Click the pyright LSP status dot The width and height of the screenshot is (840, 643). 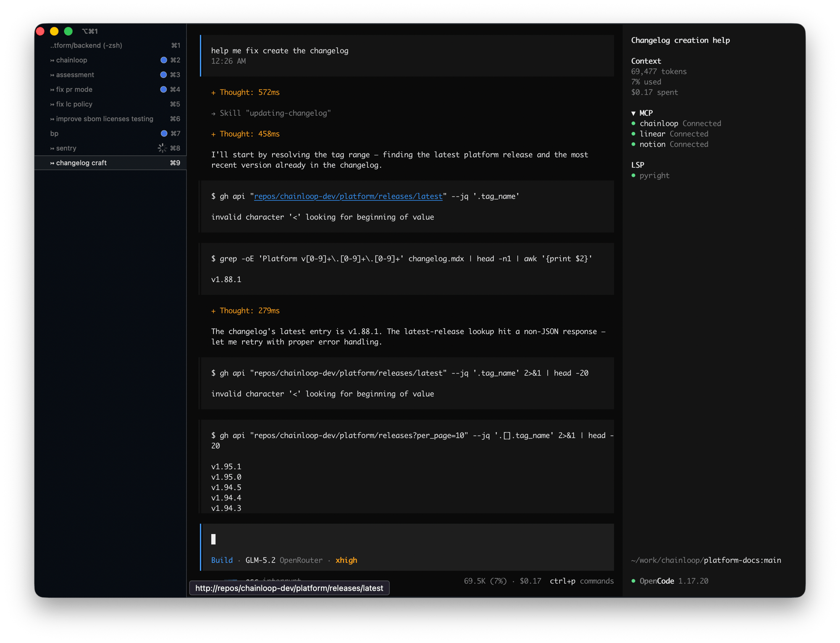[x=633, y=175]
